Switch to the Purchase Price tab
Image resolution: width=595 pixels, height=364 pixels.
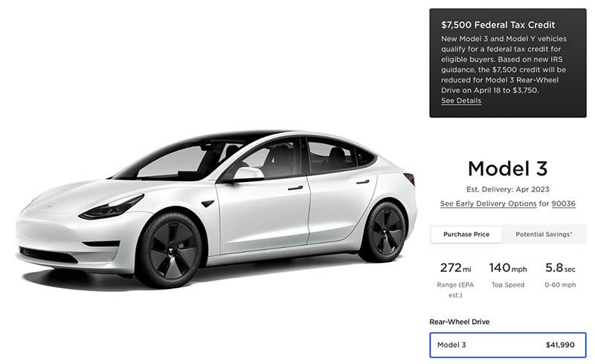click(466, 234)
